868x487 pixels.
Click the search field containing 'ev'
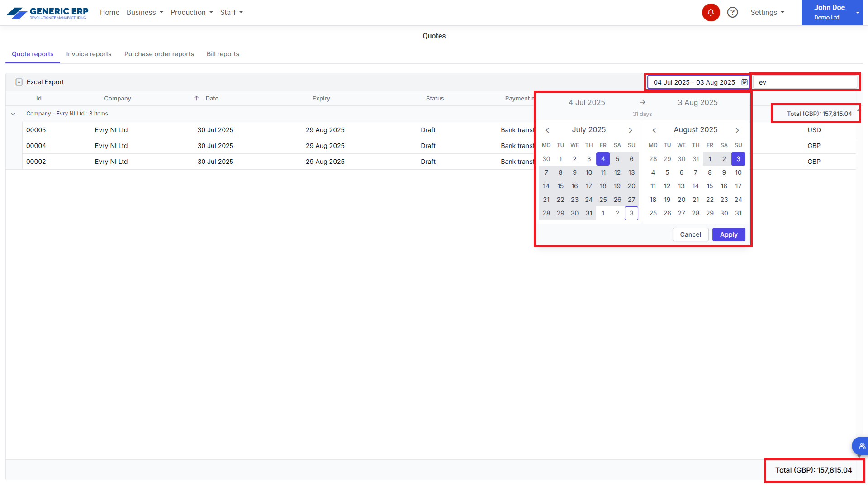805,82
